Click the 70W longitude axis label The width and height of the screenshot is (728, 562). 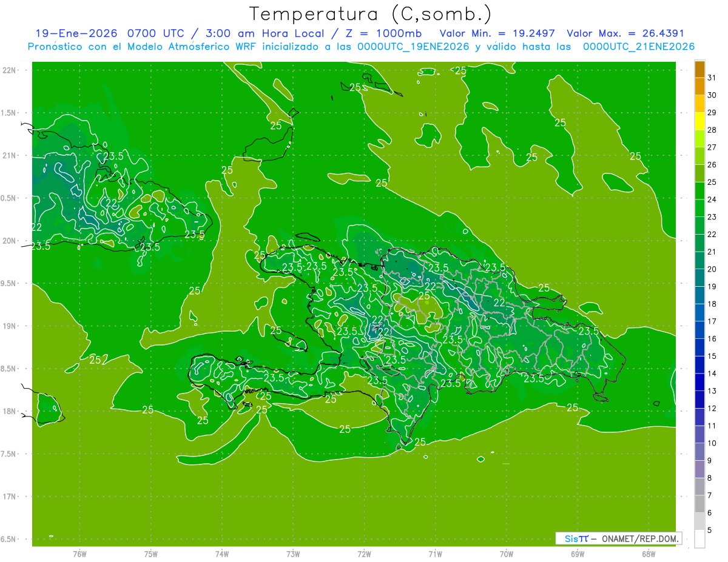tap(507, 553)
